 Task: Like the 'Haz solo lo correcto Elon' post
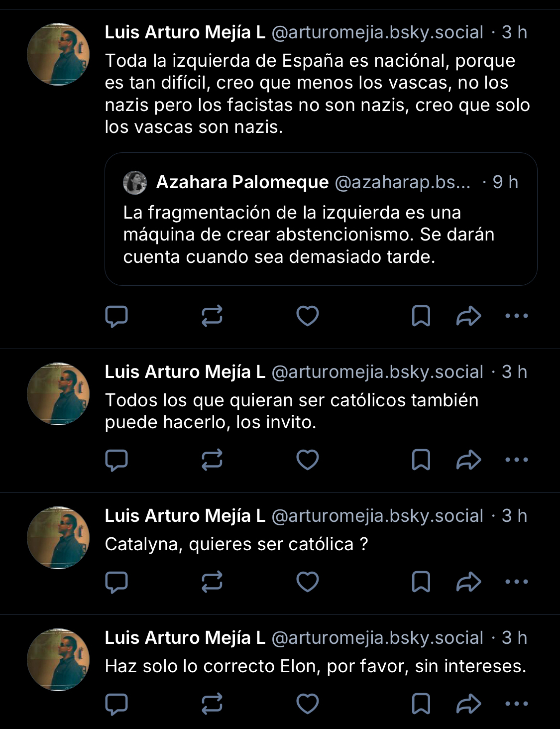pyautogui.click(x=308, y=704)
